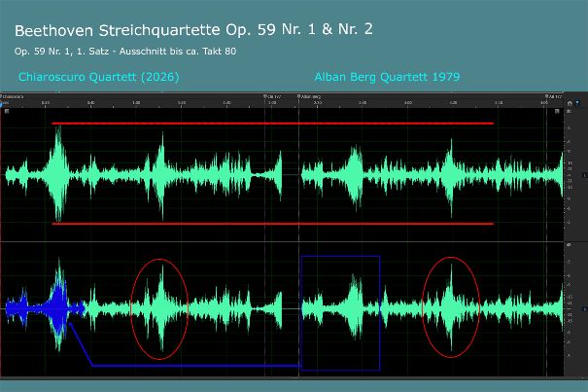Image resolution: width=588 pixels, height=392 pixels.
Task: Click the lower channel's dB level scale
Action: point(570,309)
